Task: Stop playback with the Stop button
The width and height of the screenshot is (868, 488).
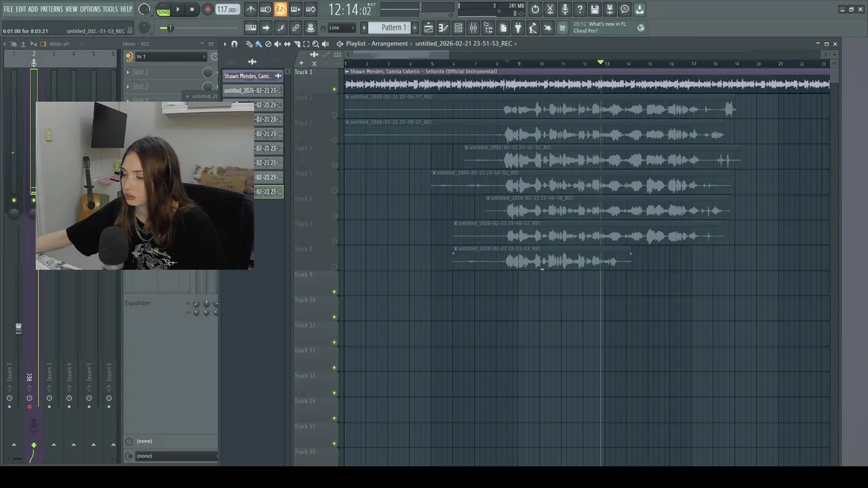Action: [193, 9]
